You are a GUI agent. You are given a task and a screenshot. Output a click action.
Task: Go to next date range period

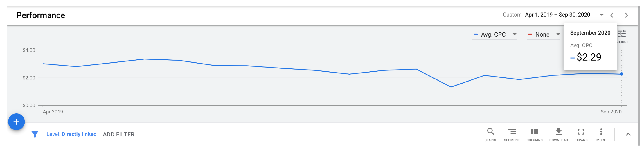626,15
